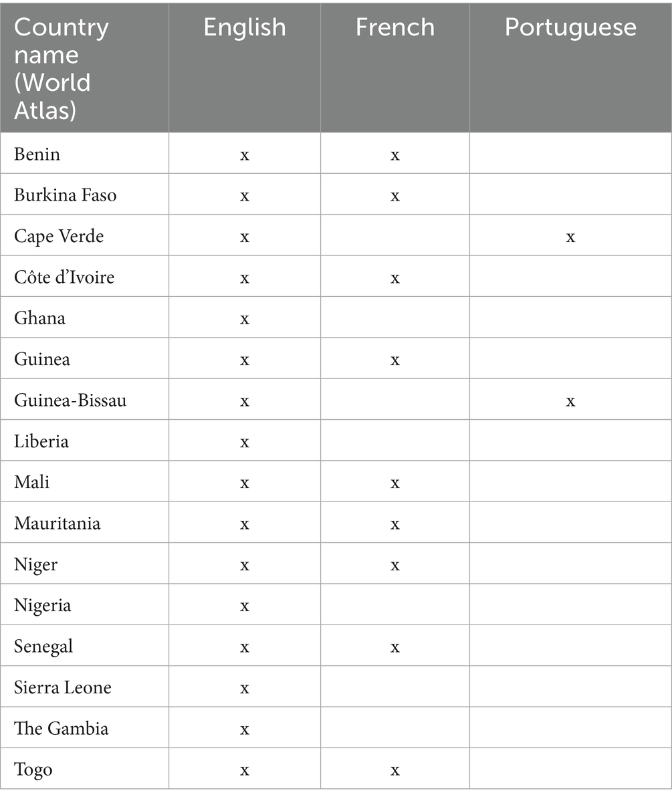Click the Cape Verde Portuguese x mark
The height and width of the screenshot is (801, 672).
pos(570,237)
